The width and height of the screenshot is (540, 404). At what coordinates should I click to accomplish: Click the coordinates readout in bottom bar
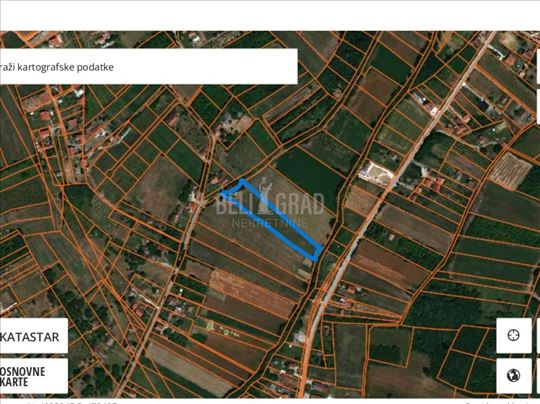click(x=79, y=402)
